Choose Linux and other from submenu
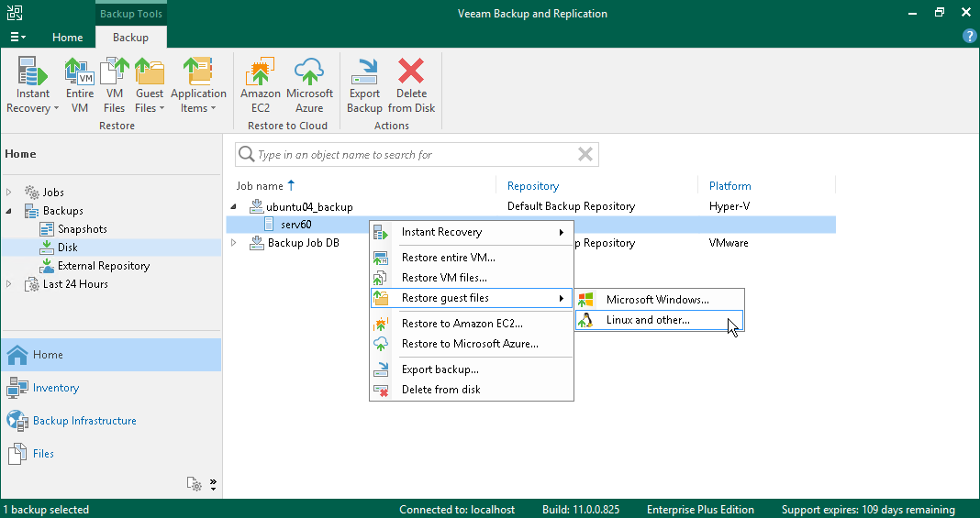This screenshot has height=518, width=980. (648, 320)
